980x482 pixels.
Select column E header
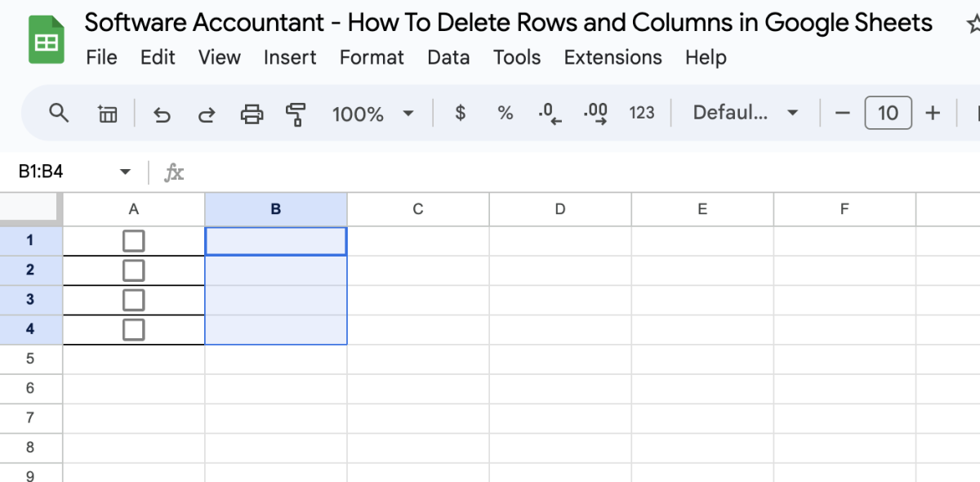(702, 209)
